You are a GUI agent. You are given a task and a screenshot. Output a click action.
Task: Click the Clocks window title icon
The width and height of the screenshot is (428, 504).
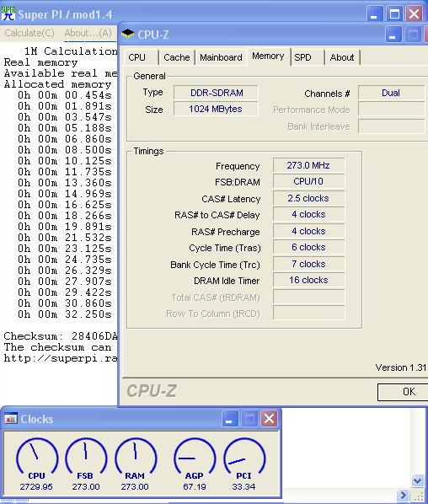tap(11, 419)
